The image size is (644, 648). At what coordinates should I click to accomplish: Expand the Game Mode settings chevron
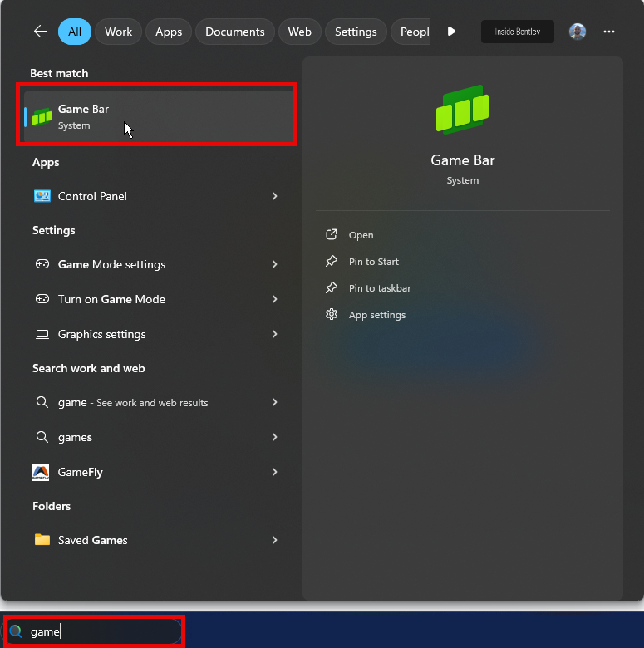[274, 264]
